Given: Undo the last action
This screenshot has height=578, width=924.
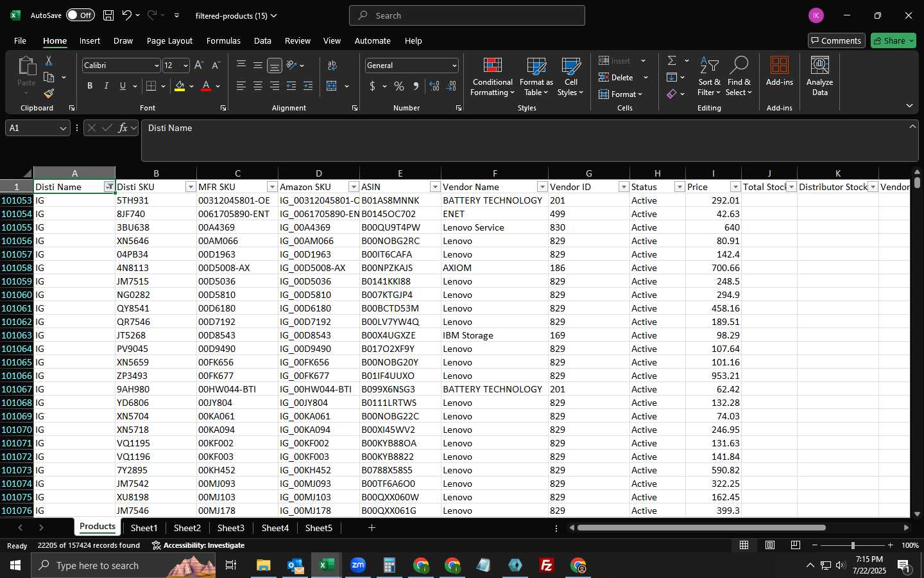Looking at the screenshot, I should point(127,15).
